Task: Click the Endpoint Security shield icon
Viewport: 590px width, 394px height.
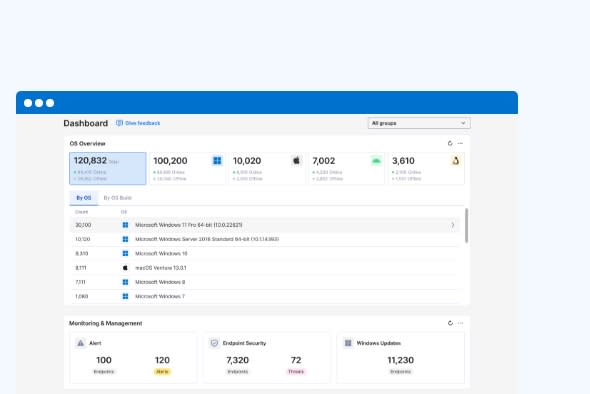Action: [214, 343]
